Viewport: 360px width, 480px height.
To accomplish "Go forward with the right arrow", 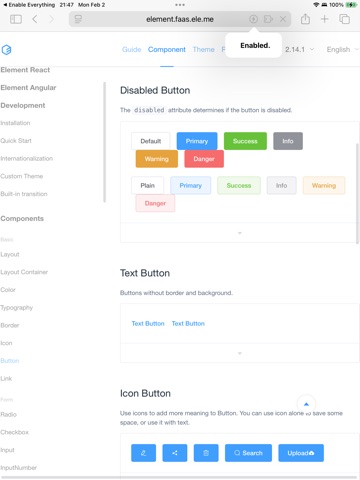I will pos(51,19).
